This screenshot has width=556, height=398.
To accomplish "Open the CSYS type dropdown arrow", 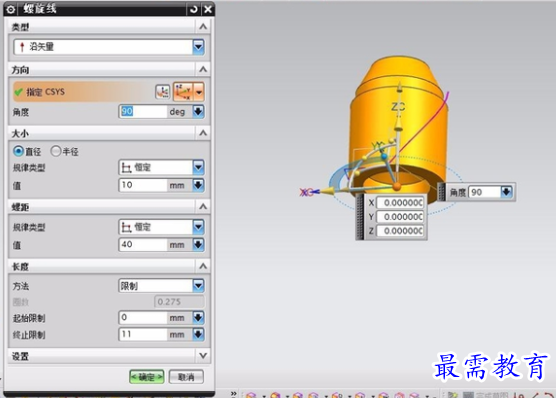I will point(199,92).
